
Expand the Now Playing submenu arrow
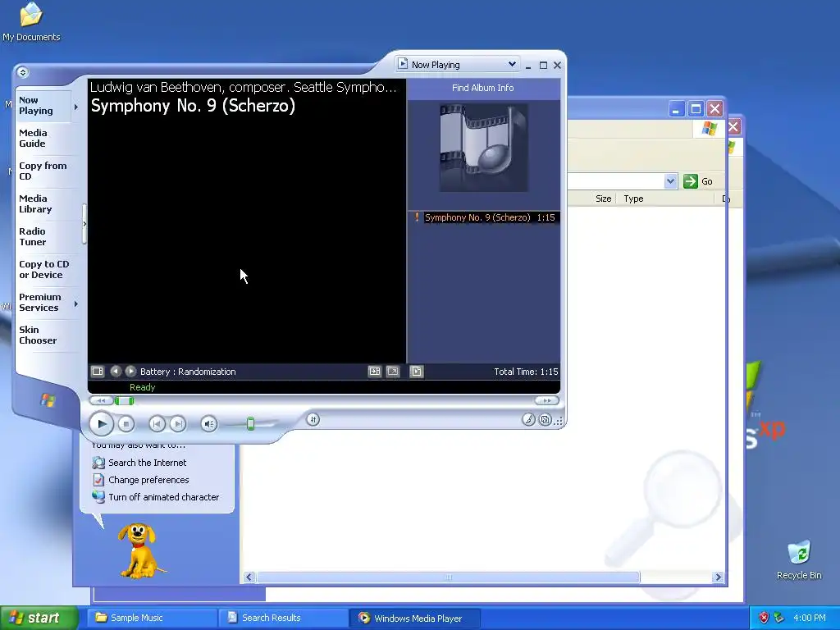76,107
